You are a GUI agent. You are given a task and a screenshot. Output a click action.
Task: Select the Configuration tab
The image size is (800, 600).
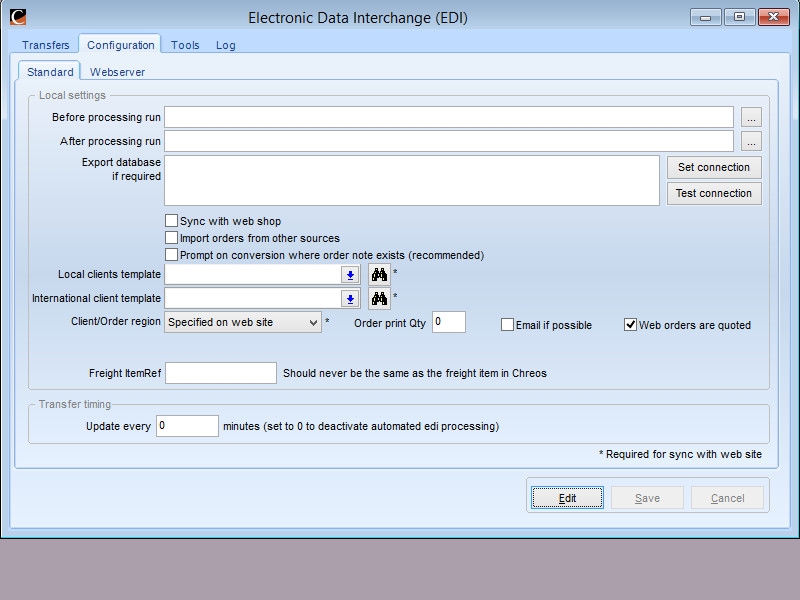point(120,45)
